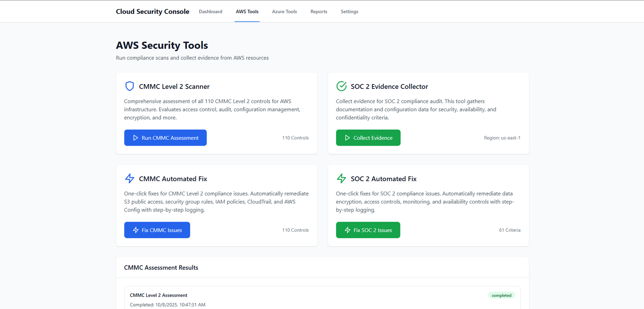Click the Cloud Security Console title
This screenshot has height=309, width=644.
[x=153, y=11]
